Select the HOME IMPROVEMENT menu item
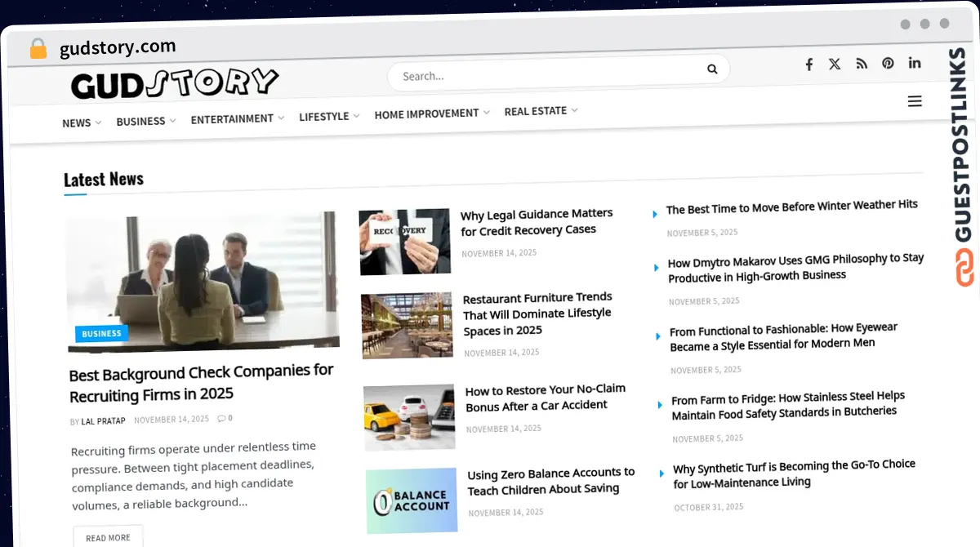Image resolution: width=980 pixels, height=547 pixels. (x=425, y=113)
